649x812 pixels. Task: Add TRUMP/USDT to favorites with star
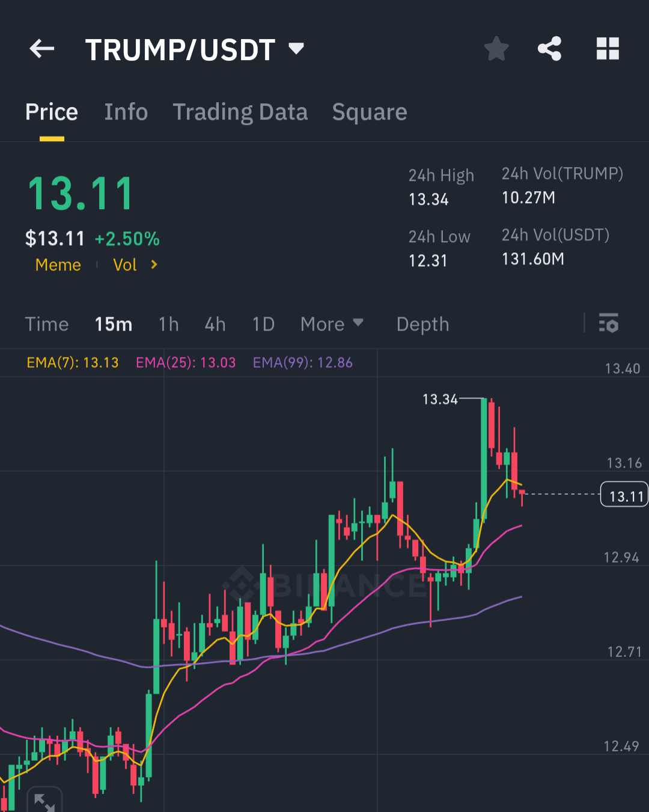(x=496, y=49)
